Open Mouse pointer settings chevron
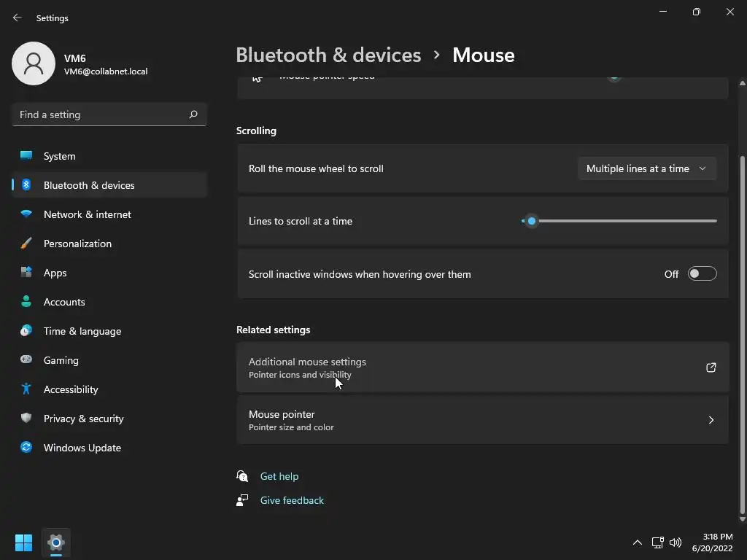This screenshot has height=560, width=747. click(x=711, y=420)
